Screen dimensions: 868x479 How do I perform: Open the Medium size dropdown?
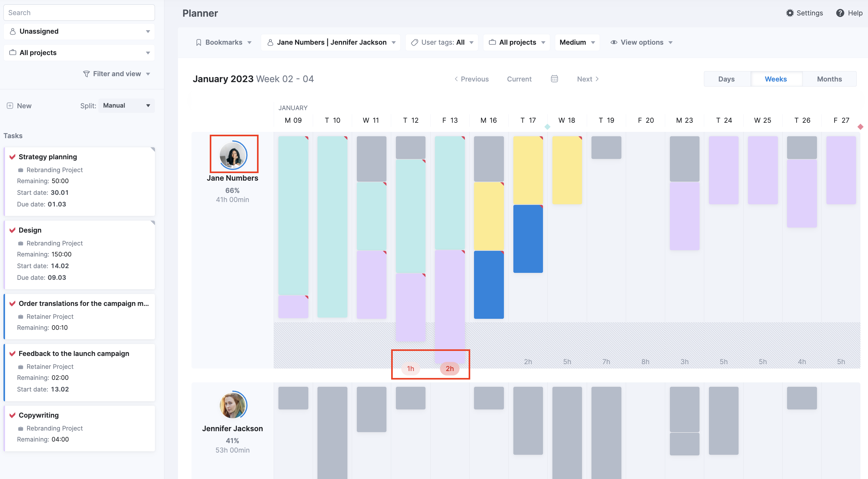[x=577, y=42]
